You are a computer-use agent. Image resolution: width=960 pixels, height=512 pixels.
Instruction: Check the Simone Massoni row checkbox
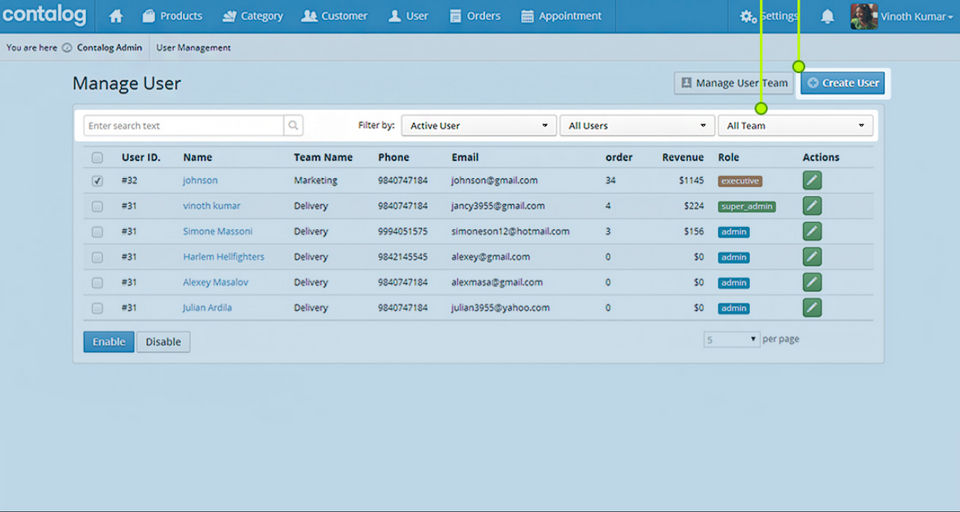click(97, 232)
